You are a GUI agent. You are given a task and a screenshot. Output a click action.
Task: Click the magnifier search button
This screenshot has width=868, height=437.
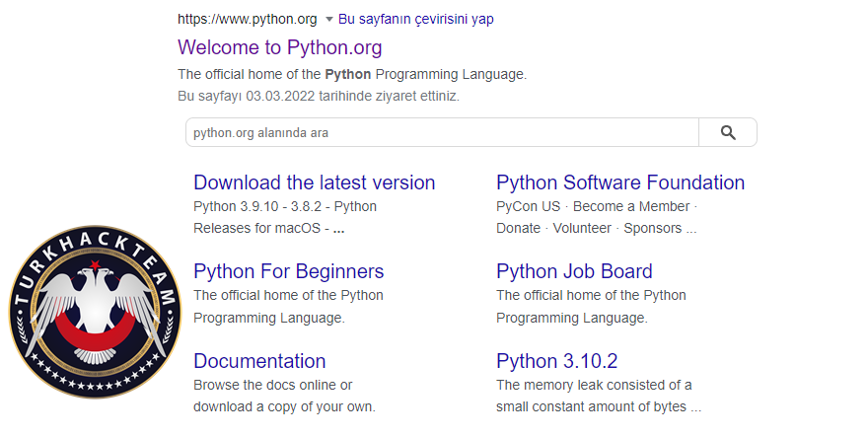727,132
